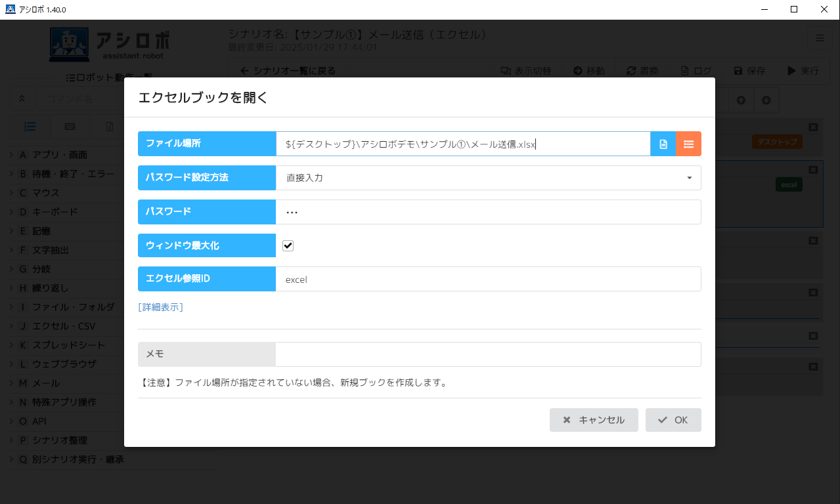The width and height of the screenshot is (840, 504).
Task: Move selected step down with the down-arrow icon
Action: click(x=766, y=100)
